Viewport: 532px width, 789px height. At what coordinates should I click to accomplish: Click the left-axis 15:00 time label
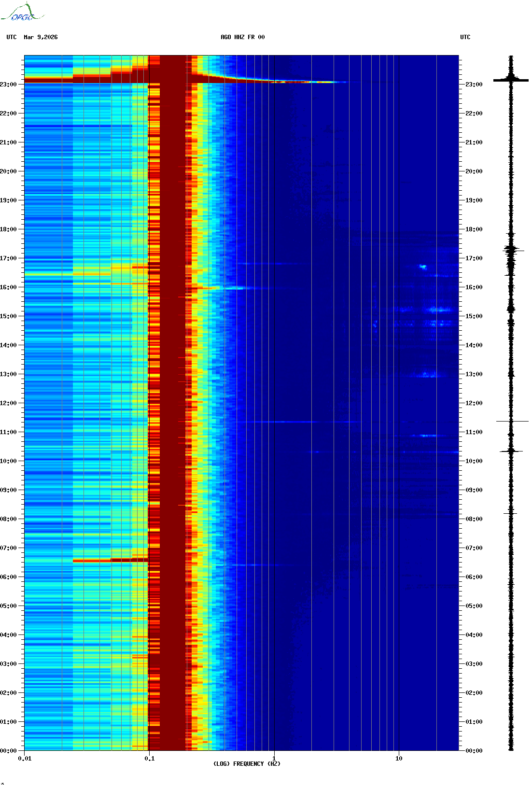8,316
